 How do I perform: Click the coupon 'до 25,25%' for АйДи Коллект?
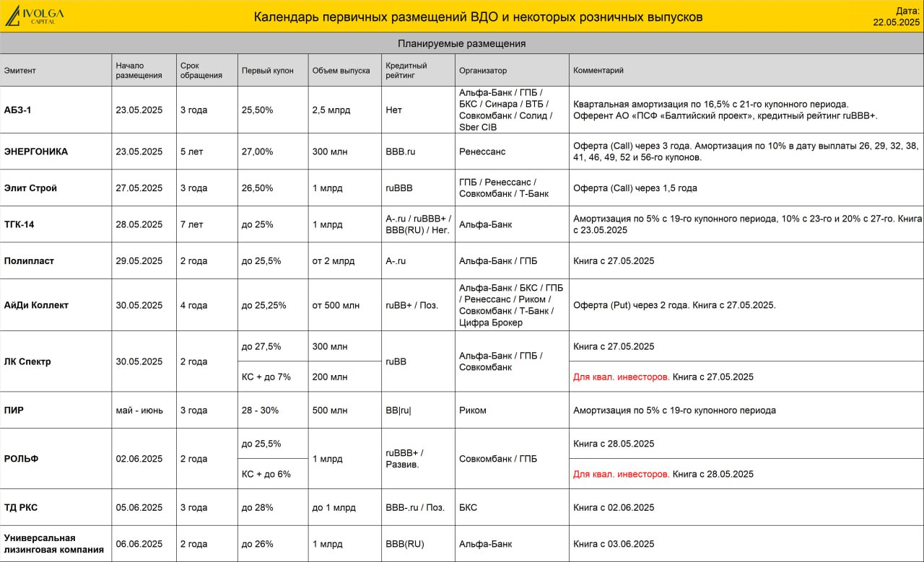tap(263, 305)
